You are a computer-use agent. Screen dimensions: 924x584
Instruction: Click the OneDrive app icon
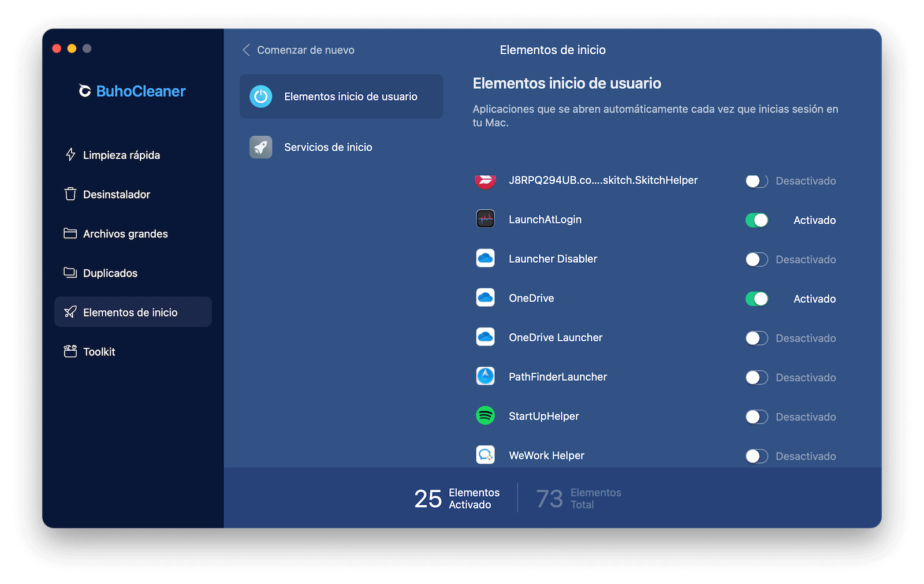(x=485, y=298)
